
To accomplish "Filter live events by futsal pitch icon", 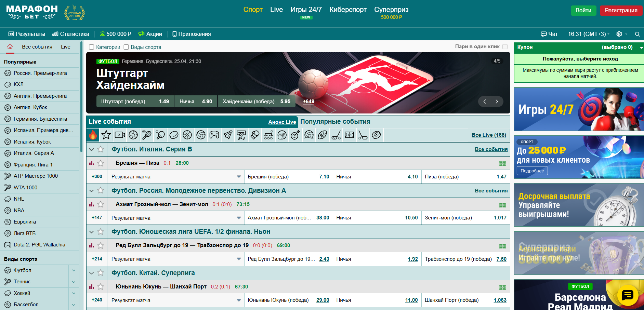I will (349, 135).
